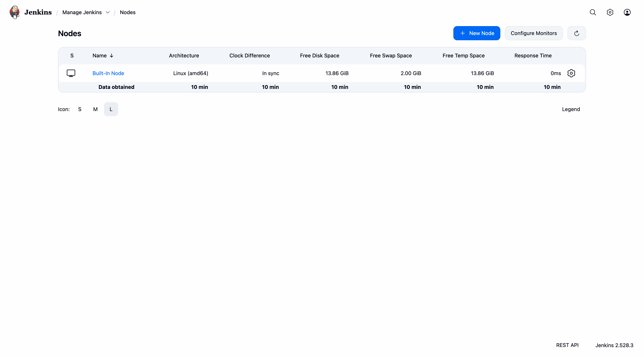The height and width of the screenshot is (357, 644).
Task: Click the New Node button
Action: (x=476, y=33)
